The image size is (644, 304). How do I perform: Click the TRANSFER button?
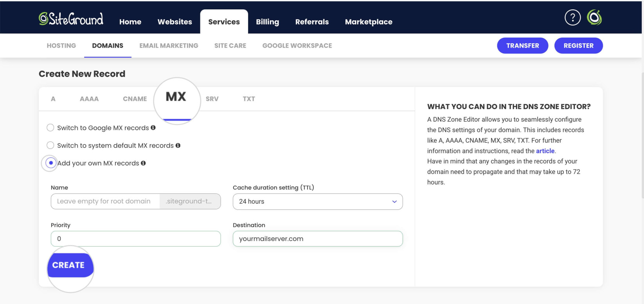[523, 46]
